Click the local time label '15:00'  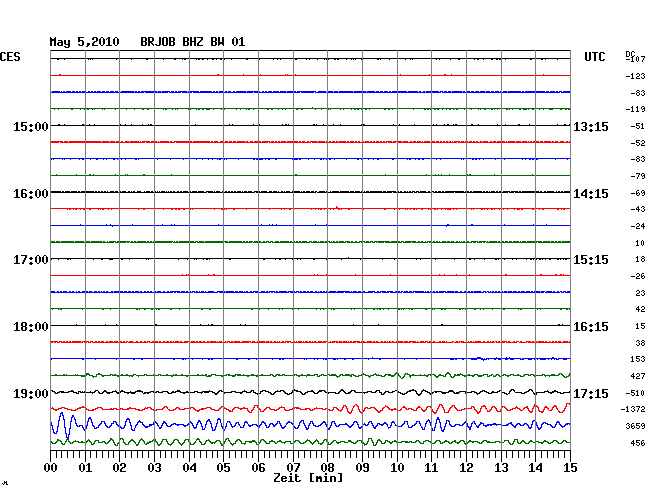31,126
